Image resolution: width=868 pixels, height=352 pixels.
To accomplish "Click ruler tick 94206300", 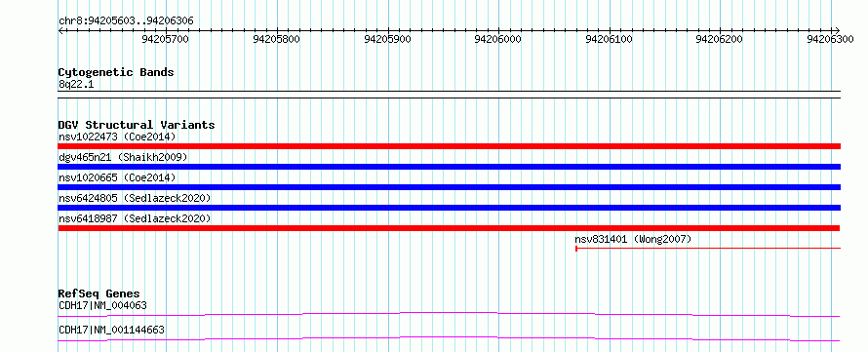I will pos(830,39).
